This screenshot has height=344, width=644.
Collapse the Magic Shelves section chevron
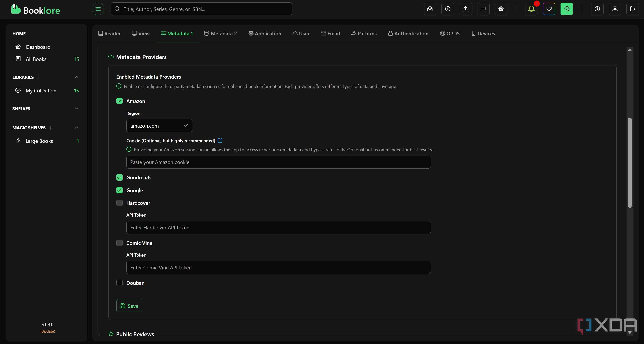[77, 128]
